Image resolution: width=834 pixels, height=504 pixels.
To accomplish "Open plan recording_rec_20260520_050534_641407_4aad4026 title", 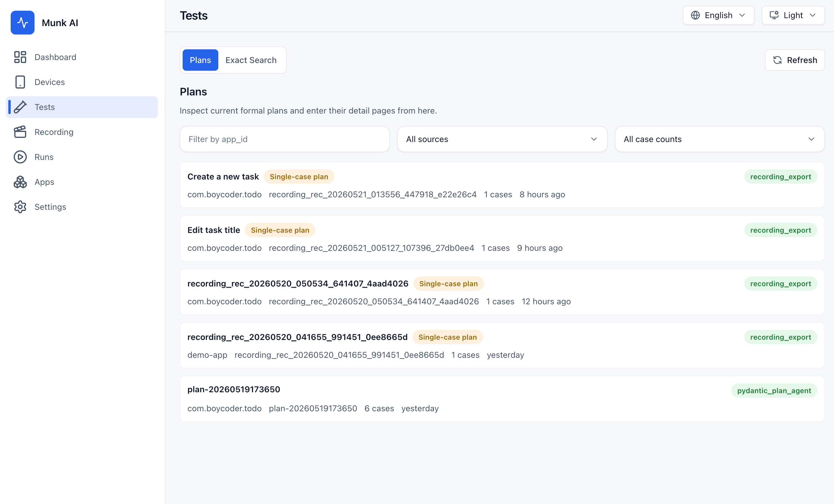I will click(298, 283).
